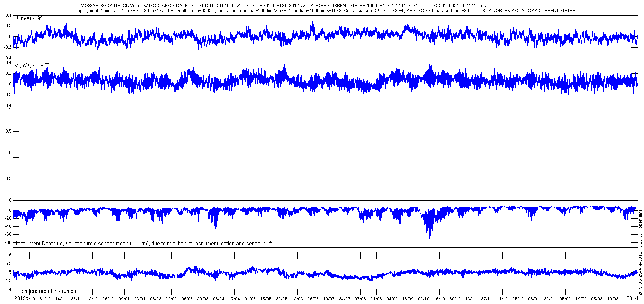Click the '25/12' date tick label
Viewport: 644px width, 304px height.
tap(518, 299)
